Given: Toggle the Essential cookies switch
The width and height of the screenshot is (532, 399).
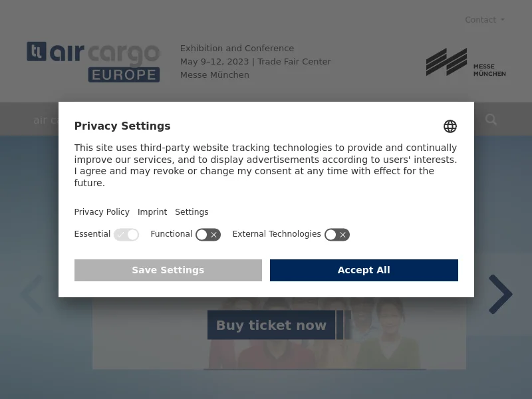Looking at the screenshot, I should (x=126, y=235).
